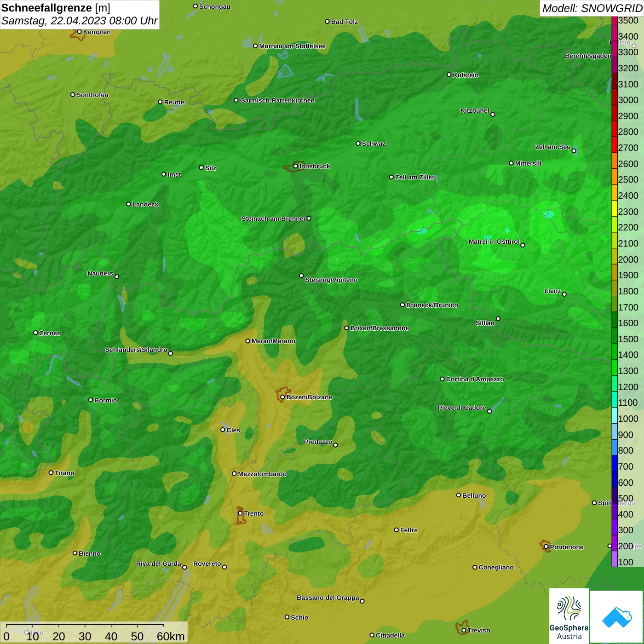The height and width of the screenshot is (644, 644).
Task: Click the Bassano del Grappa marker
Action: (362, 601)
